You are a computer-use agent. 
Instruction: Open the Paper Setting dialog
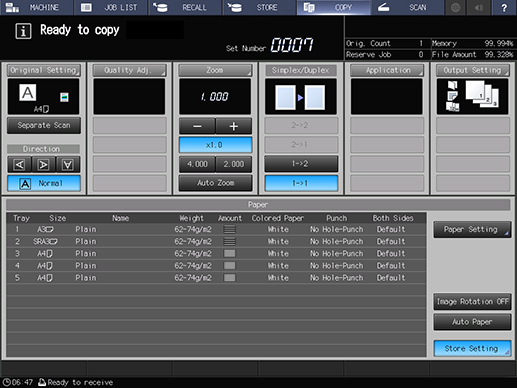pyautogui.click(x=472, y=229)
